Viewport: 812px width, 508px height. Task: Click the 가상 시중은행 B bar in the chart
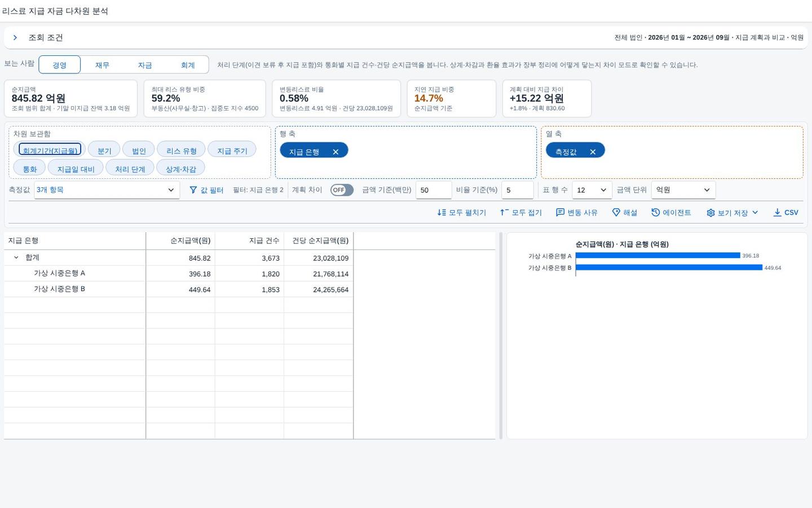pyautogui.click(x=669, y=268)
